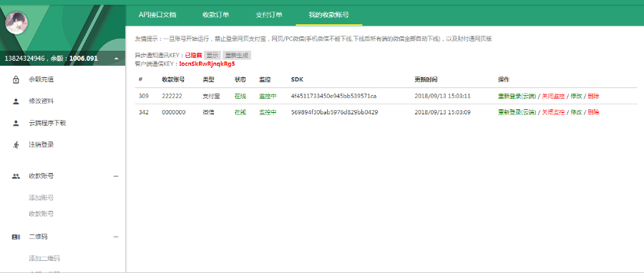
Task: Click 删除 for the 支付宝 account row
Action: click(593, 96)
